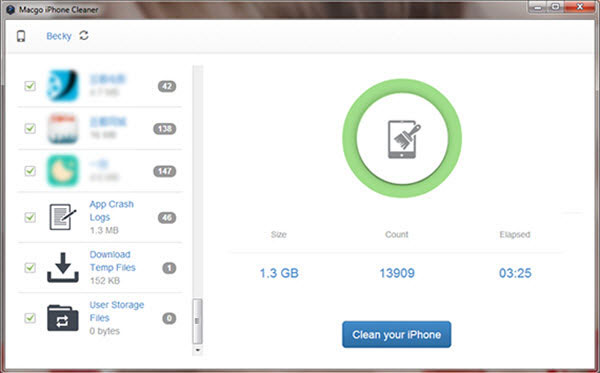Click the list scrollbar thumb

pyautogui.click(x=197, y=321)
